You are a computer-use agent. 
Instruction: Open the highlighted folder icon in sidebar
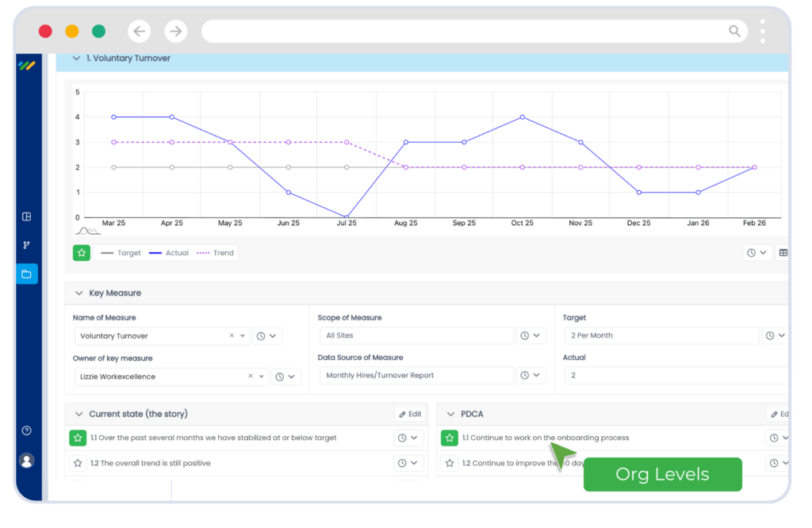pyautogui.click(x=26, y=274)
